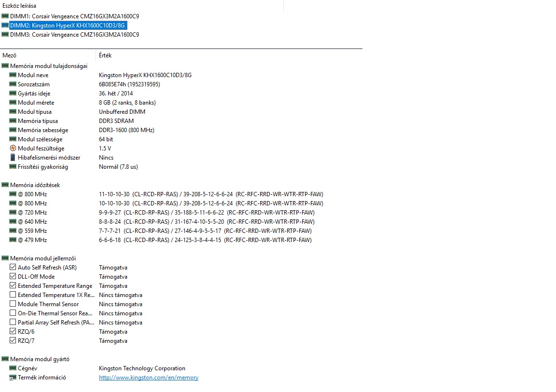Select timing values 6-6-6-18 row
This screenshot has width=556, height=392.
[x=205, y=240]
